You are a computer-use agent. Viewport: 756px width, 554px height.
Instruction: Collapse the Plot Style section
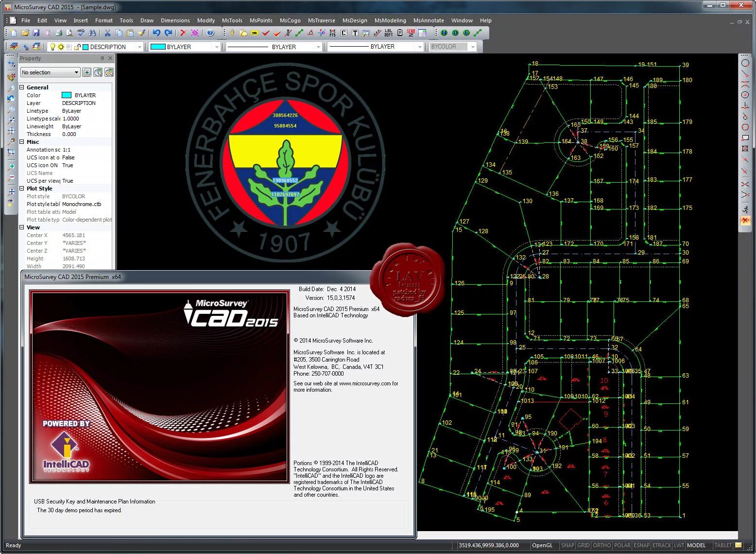point(21,189)
